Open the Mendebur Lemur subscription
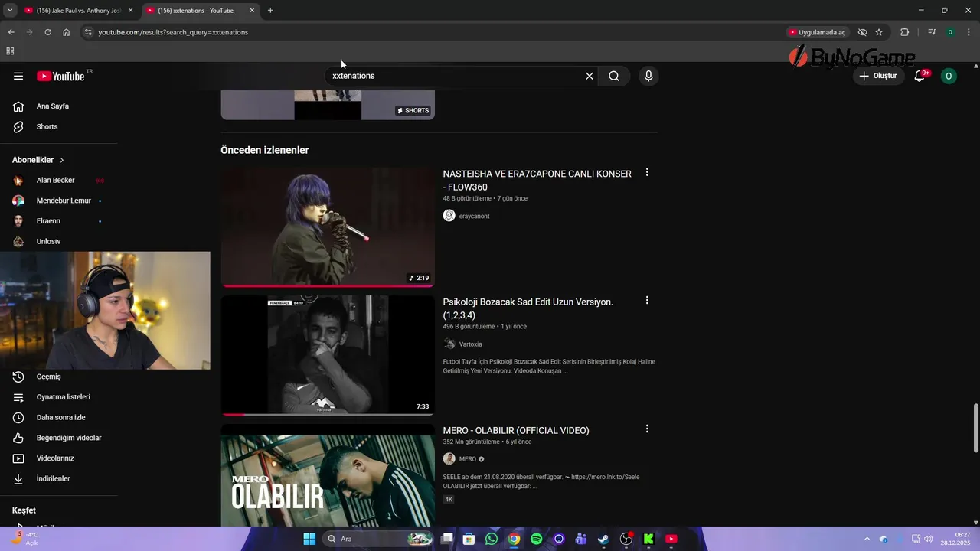This screenshot has width=980, height=551. click(x=64, y=201)
